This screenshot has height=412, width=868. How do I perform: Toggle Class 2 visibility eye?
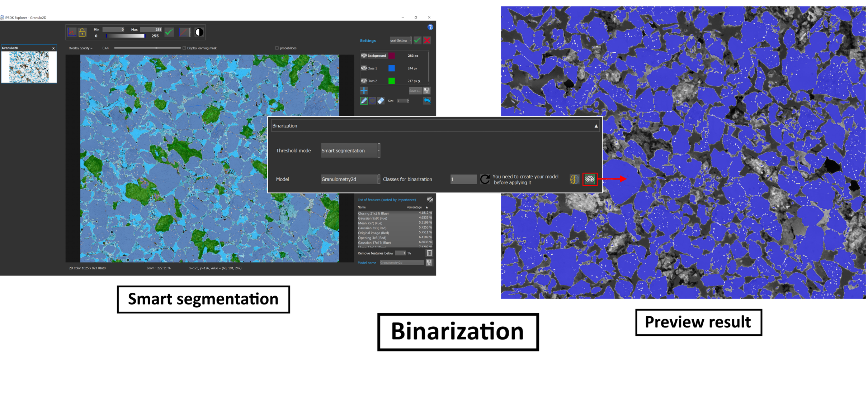[364, 81]
